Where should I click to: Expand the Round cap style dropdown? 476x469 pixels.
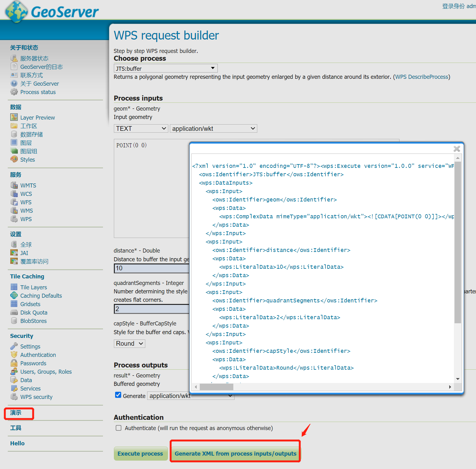(x=129, y=343)
